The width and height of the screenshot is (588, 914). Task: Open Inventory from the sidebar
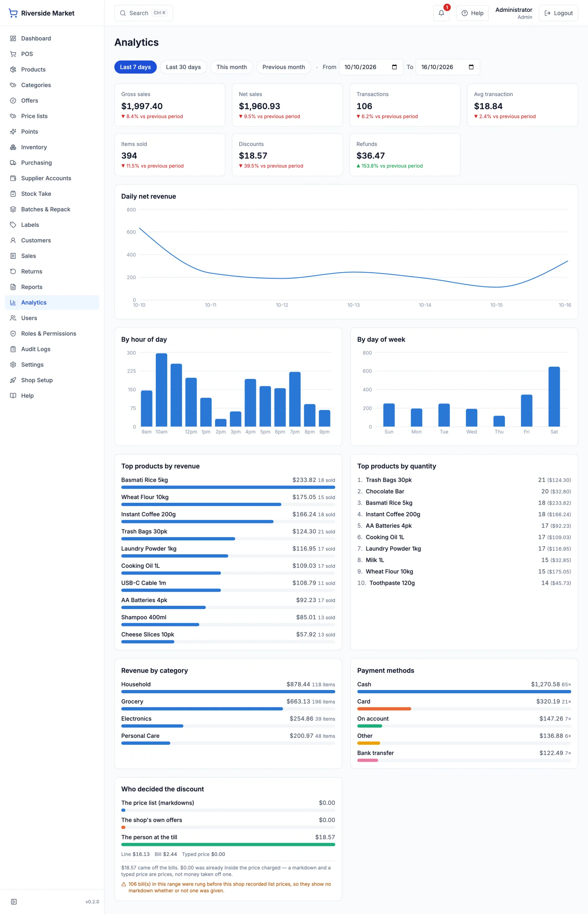pyautogui.click(x=52, y=147)
